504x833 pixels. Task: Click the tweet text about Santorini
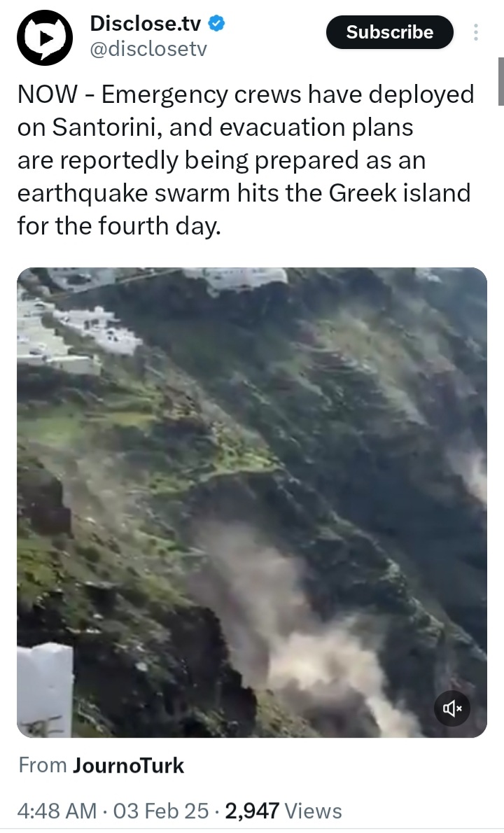246,160
